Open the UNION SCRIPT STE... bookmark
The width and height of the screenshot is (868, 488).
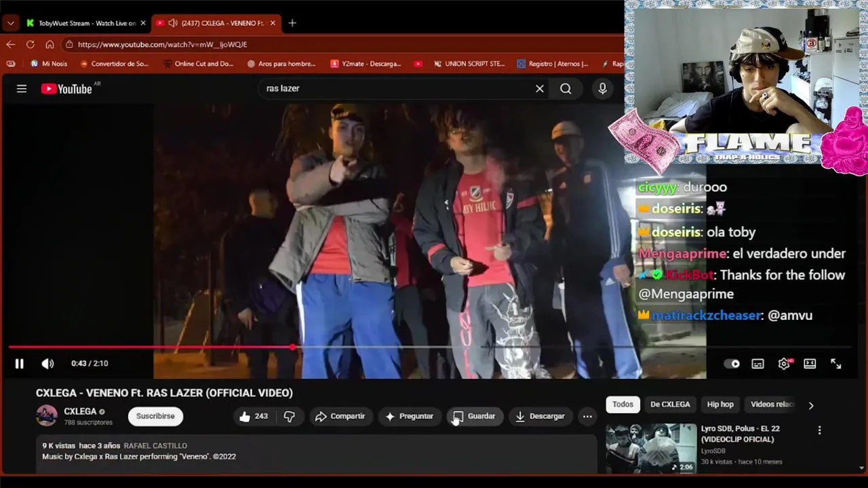pos(469,64)
